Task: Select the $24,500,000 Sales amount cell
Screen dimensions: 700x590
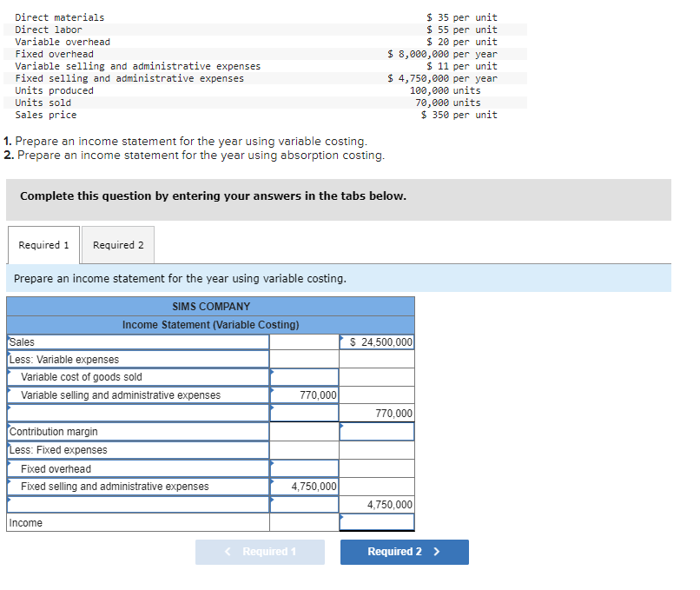Action: [378, 341]
